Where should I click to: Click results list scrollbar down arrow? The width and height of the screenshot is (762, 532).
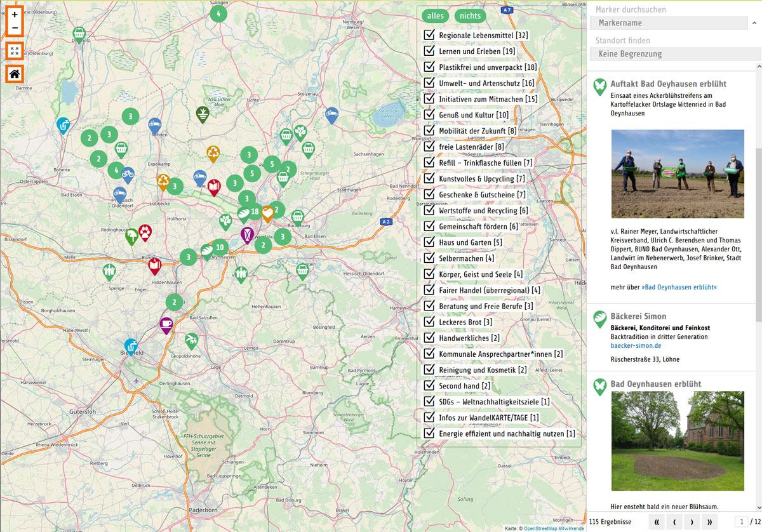pos(759,507)
